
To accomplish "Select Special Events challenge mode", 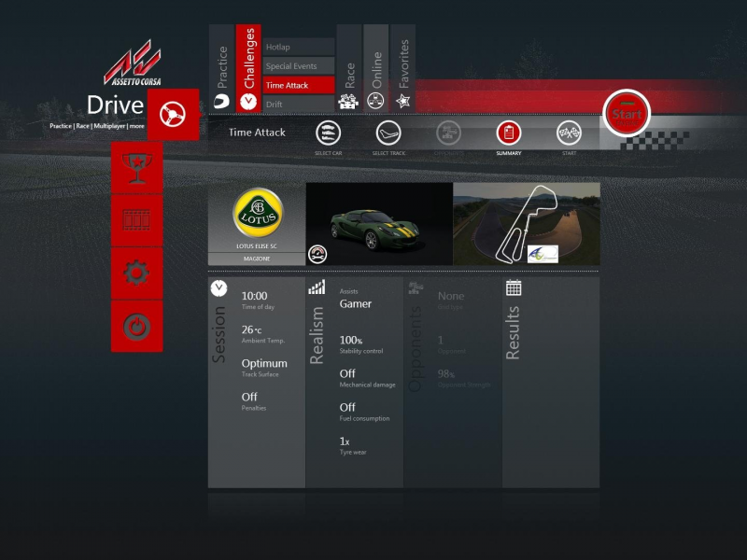I will pyautogui.click(x=298, y=66).
